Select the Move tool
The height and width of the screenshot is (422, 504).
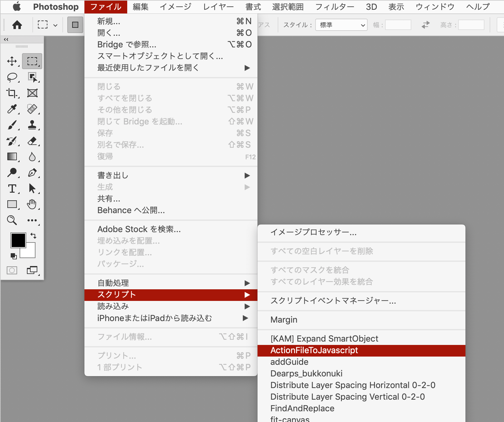(12, 61)
